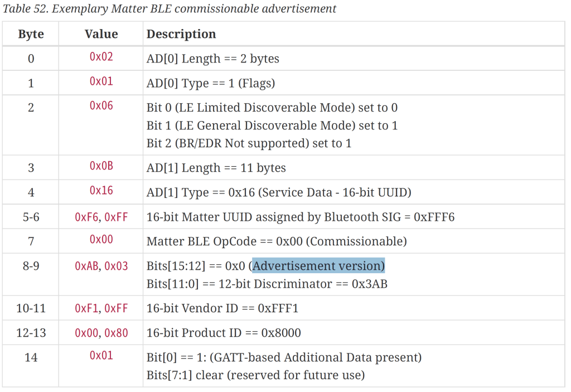Screen dimensions: 571x392
Task: Click the "0xF1, 0xFF" value cell
Action: tap(101, 308)
